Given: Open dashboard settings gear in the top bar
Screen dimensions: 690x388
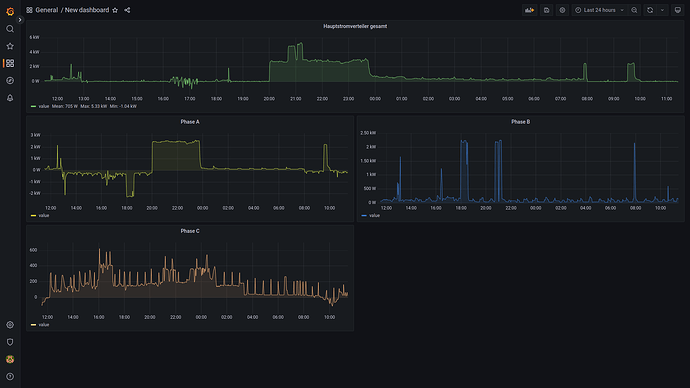Looking at the screenshot, I should 562,10.
